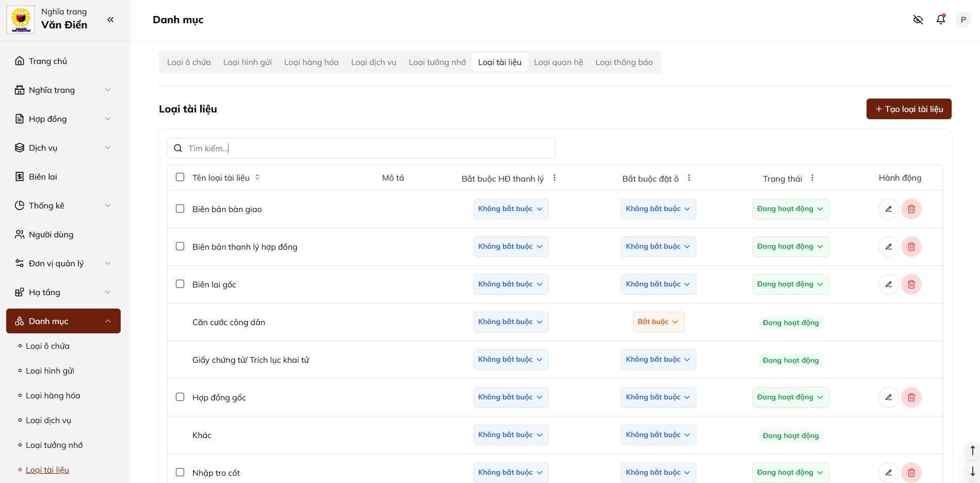Focus the Tìm kiếm search field
980x483 pixels.
361,148
